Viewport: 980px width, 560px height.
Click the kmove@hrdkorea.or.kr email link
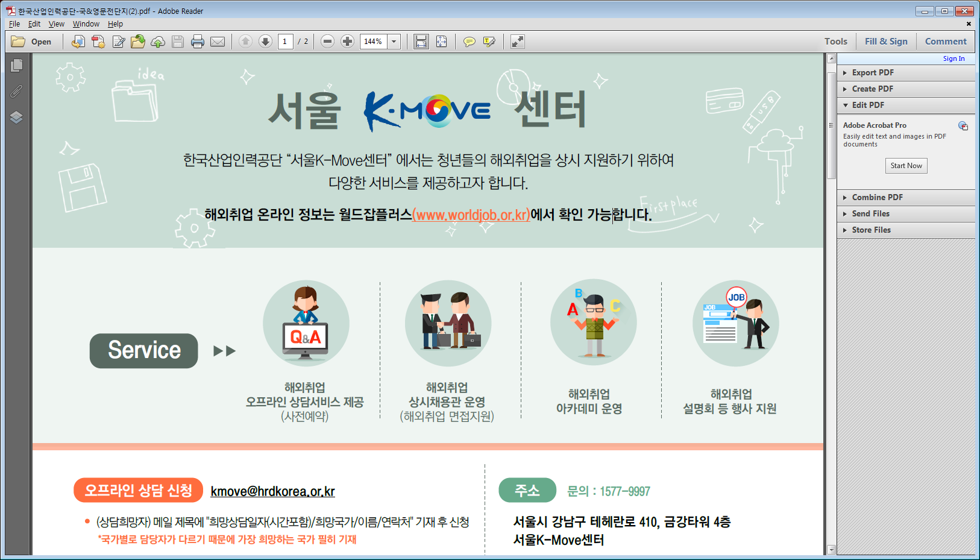[x=273, y=491]
